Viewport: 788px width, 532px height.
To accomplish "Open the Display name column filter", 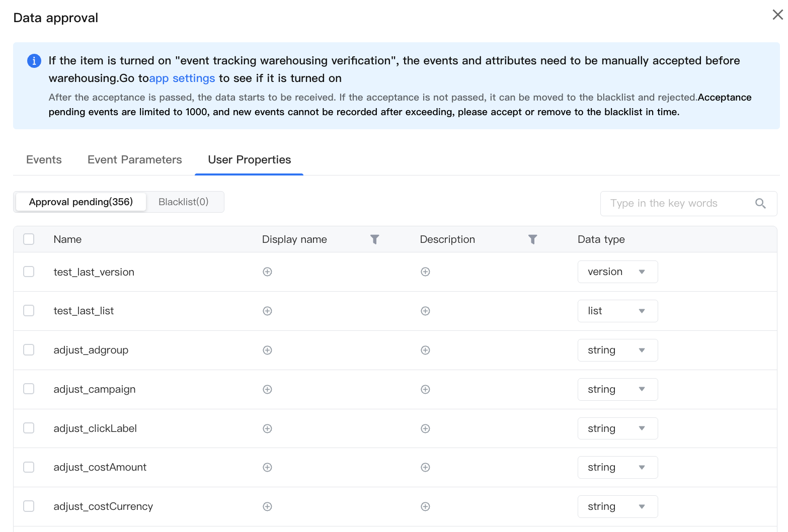I will 374,239.
